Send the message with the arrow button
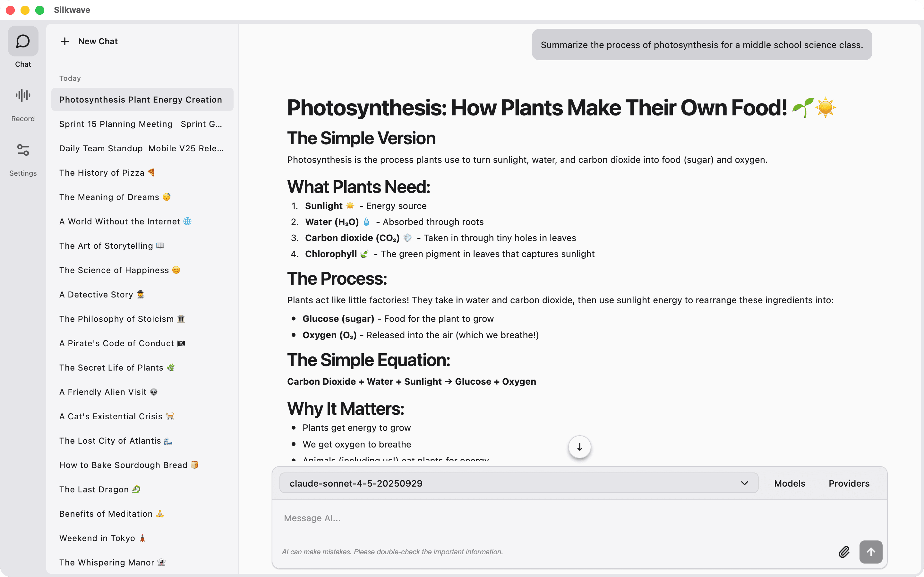Image resolution: width=924 pixels, height=577 pixels. (x=871, y=552)
